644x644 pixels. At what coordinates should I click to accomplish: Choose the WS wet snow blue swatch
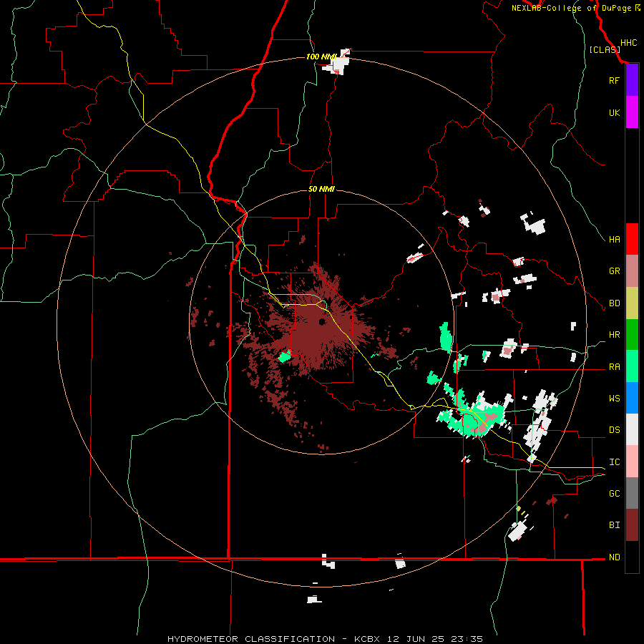pyautogui.click(x=632, y=398)
